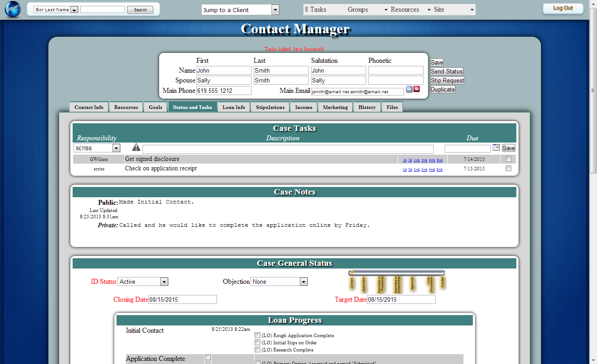Screen dimensions: 597x364
Task: Open the Stipulations tab
Action: point(270,107)
